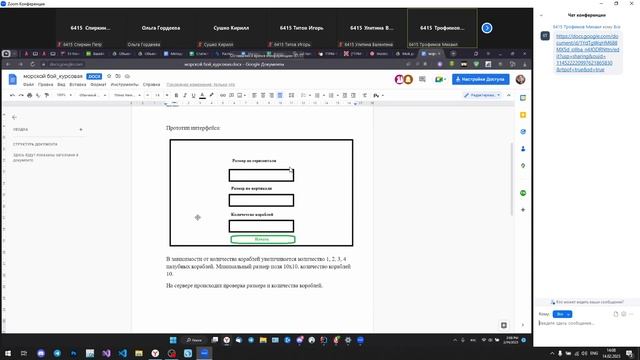Click the Google Docs home icon
The width and height of the screenshot is (640, 360).
click(x=13, y=79)
